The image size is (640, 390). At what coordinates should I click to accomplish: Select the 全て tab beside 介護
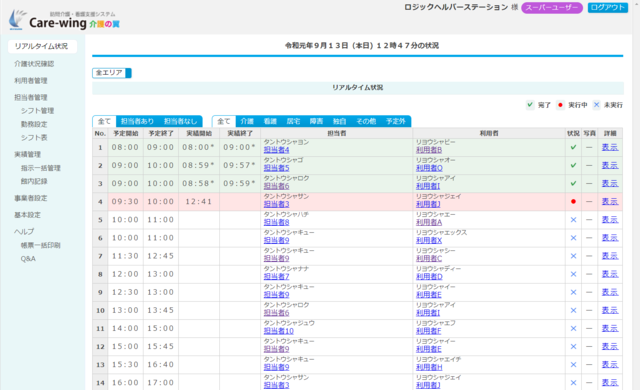pos(224,121)
